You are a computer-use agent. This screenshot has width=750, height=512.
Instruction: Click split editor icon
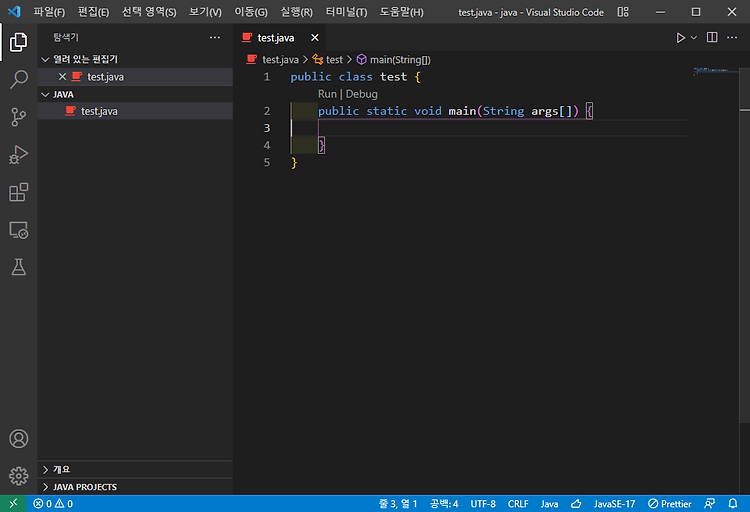click(712, 37)
